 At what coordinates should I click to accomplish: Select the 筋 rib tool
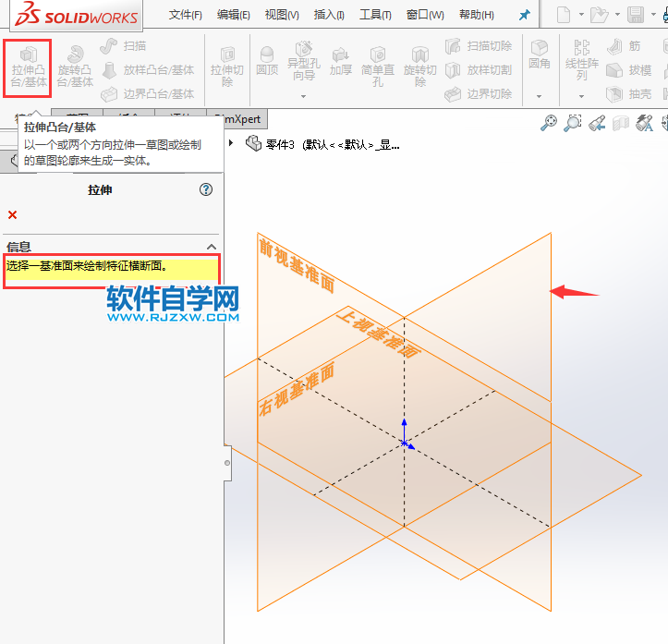point(624,46)
